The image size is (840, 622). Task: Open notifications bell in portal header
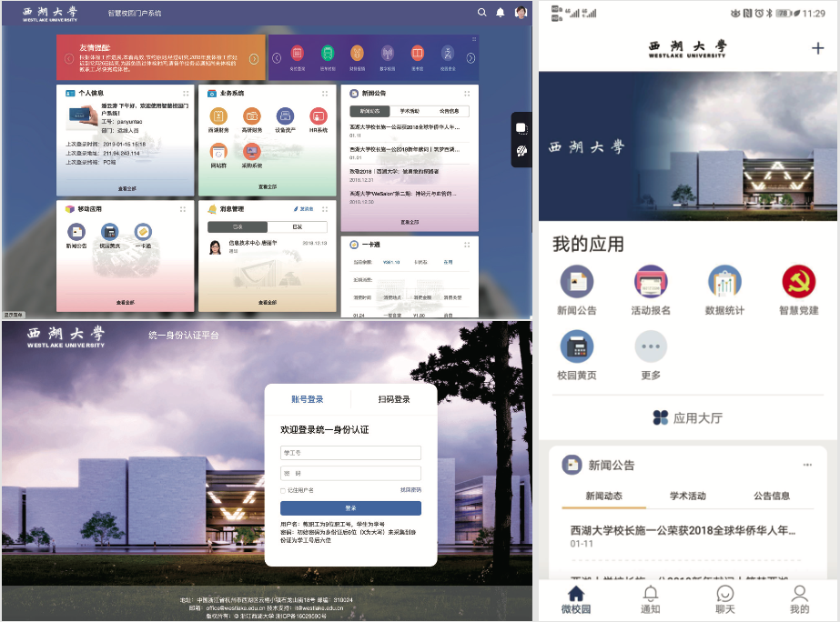pyautogui.click(x=501, y=13)
